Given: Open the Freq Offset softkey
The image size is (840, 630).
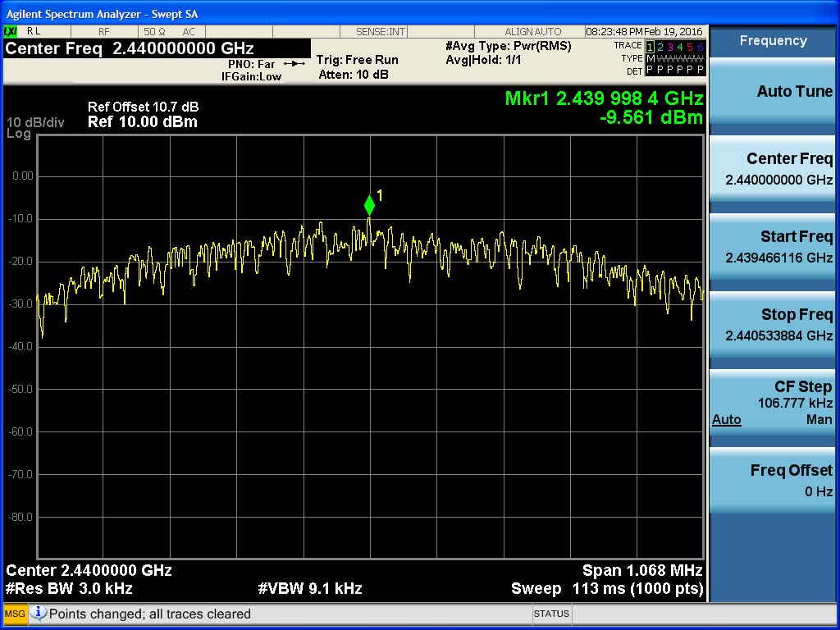Looking at the screenshot, I should [x=772, y=481].
